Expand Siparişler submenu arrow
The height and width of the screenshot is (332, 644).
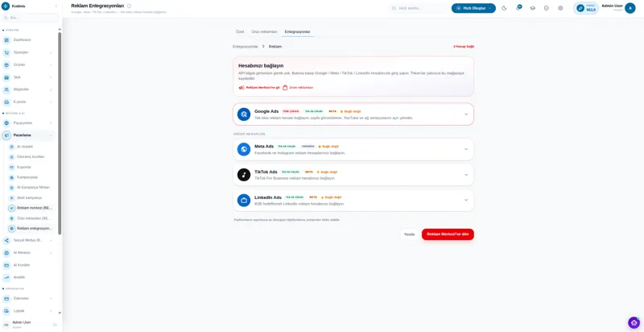click(x=51, y=52)
